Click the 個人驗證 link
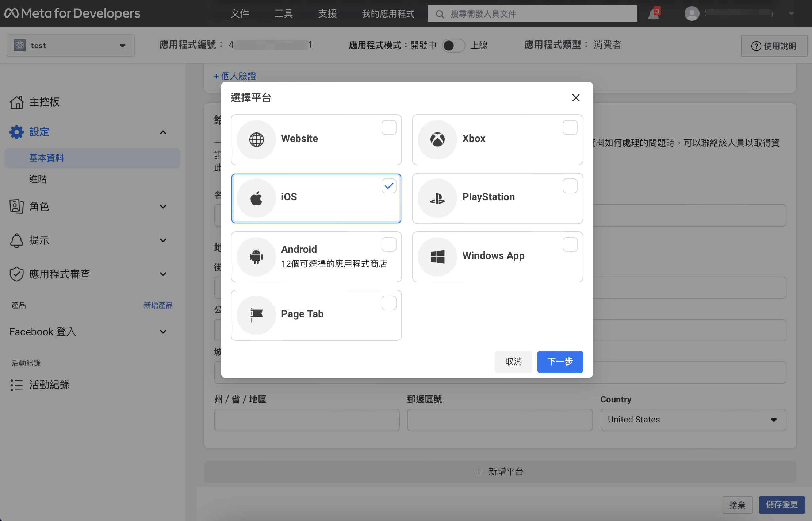Image resolution: width=812 pixels, height=521 pixels. pyautogui.click(x=235, y=76)
